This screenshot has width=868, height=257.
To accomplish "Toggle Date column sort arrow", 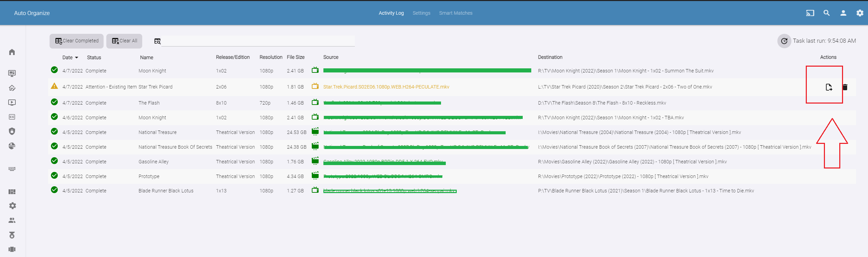I will (77, 57).
